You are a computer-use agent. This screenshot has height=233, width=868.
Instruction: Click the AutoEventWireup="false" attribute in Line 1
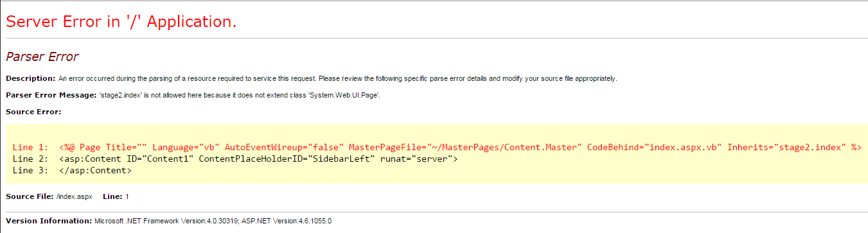pyautogui.click(x=285, y=147)
